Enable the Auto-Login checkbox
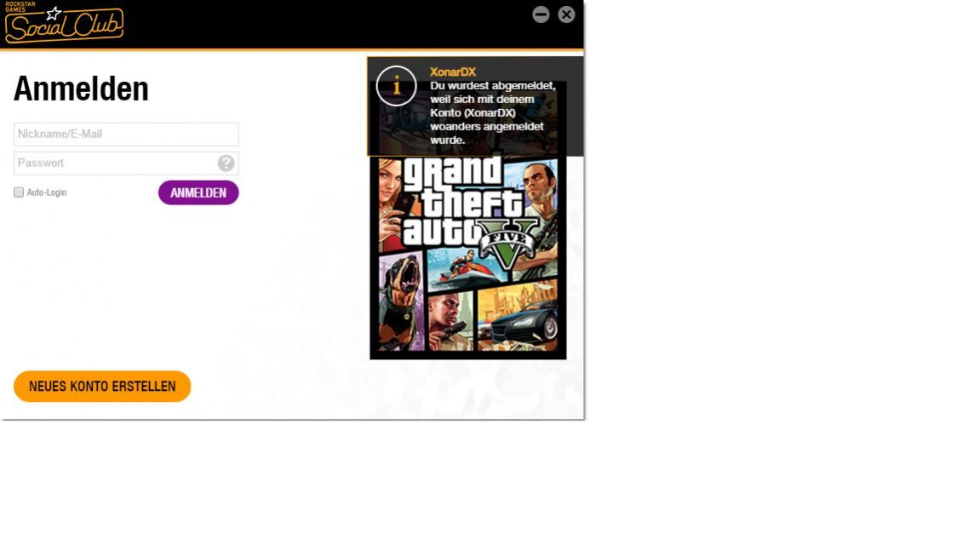 click(19, 192)
